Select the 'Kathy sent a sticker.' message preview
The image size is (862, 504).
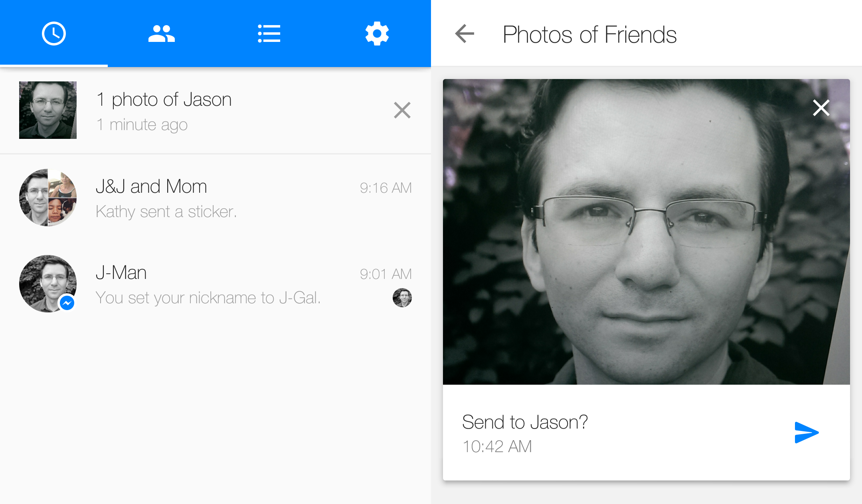click(x=166, y=211)
